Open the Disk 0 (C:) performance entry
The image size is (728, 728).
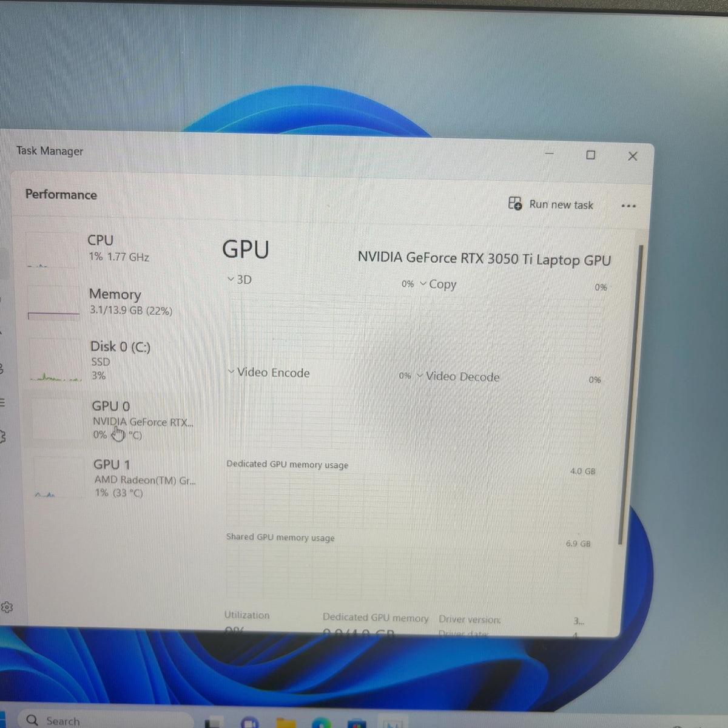pos(115,360)
